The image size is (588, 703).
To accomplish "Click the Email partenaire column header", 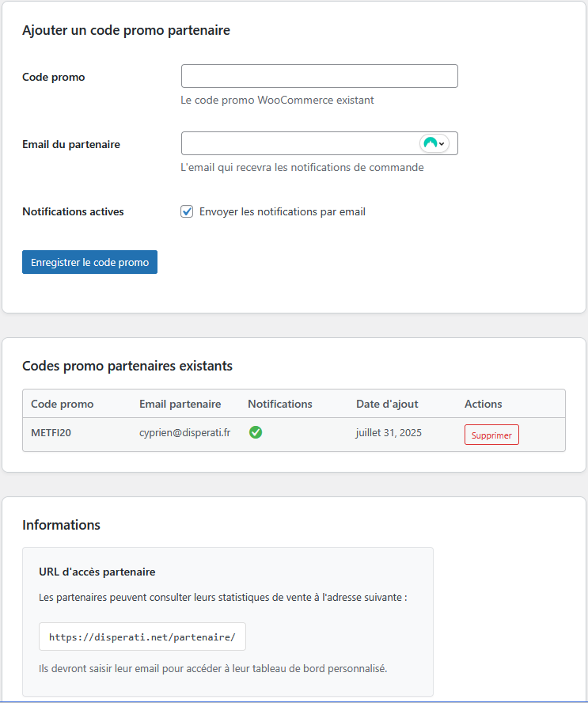I will click(x=180, y=404).
